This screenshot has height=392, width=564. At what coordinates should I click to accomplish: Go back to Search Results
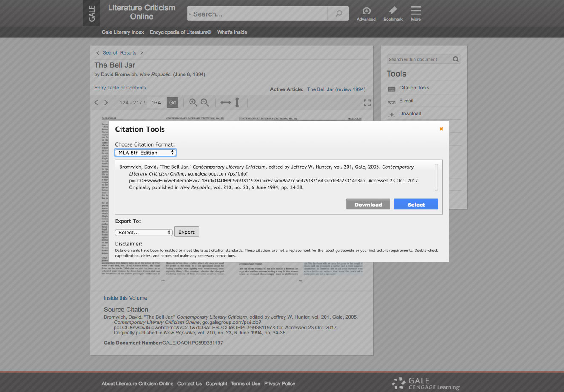point(119,53)
